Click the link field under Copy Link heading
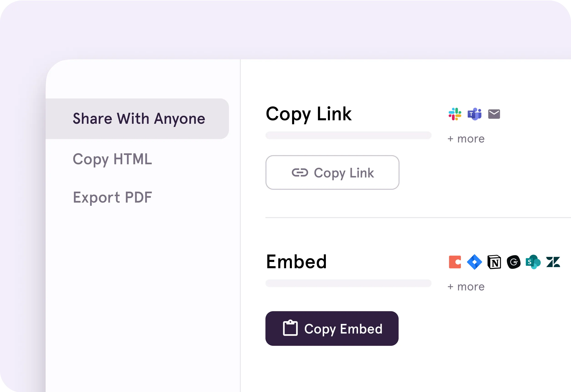The height and width of the screenshot is (392, 571). pos(348,135)
